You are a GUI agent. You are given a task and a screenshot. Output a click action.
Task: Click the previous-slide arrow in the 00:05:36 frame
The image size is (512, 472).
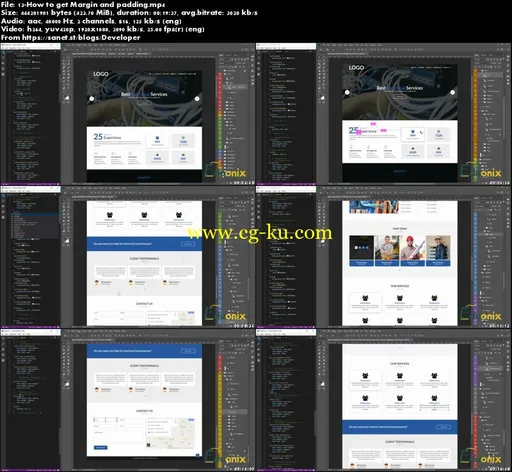point(347,92)
